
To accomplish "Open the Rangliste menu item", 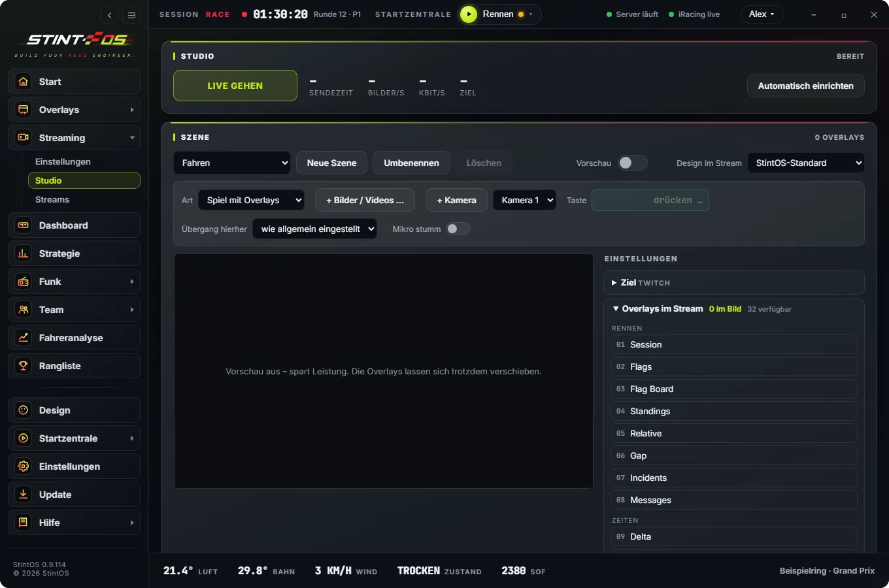I will pyautogui.click(x=75, y=366).
